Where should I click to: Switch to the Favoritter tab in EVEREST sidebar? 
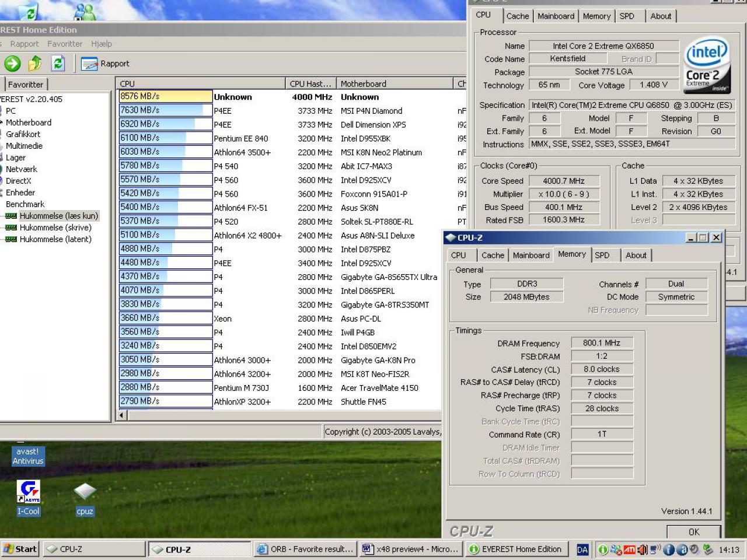26,85
